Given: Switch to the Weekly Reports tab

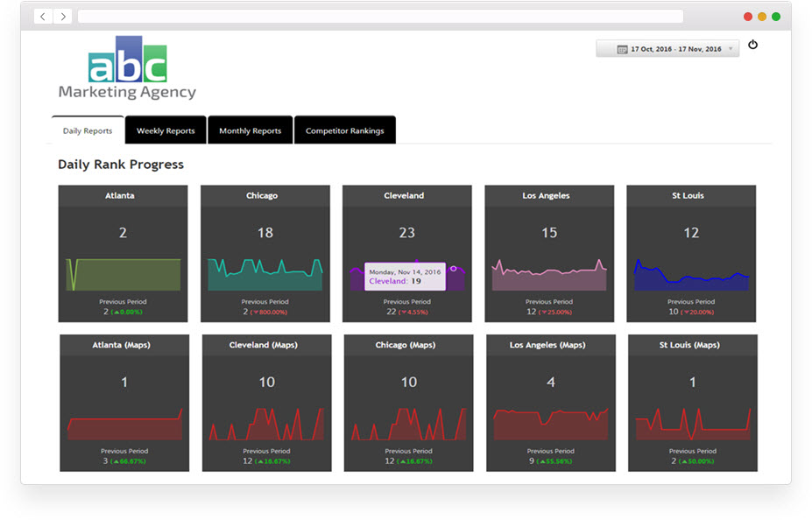Looking at the screenshot, I should (x=166, y=130).
